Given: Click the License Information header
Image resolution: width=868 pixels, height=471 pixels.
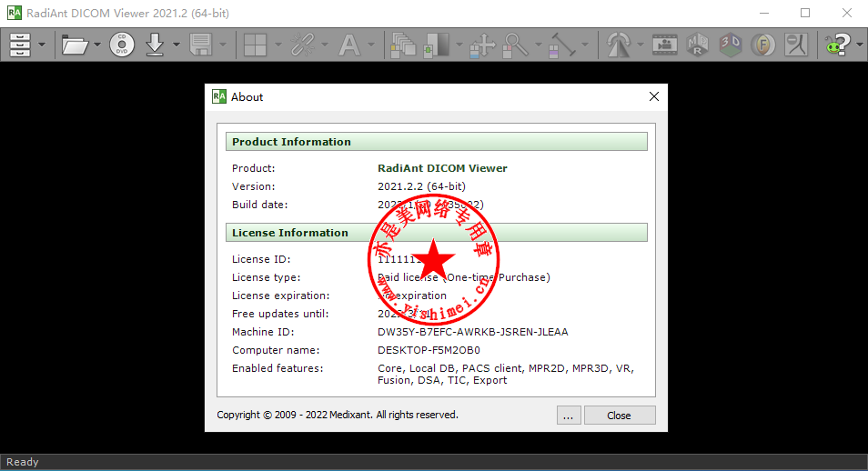Looking at the screenshot, I should 436,233.
